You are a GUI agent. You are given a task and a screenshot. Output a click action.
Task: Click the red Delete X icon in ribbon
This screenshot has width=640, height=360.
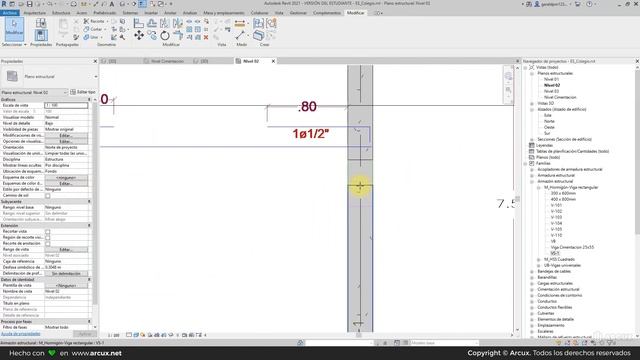206,37
